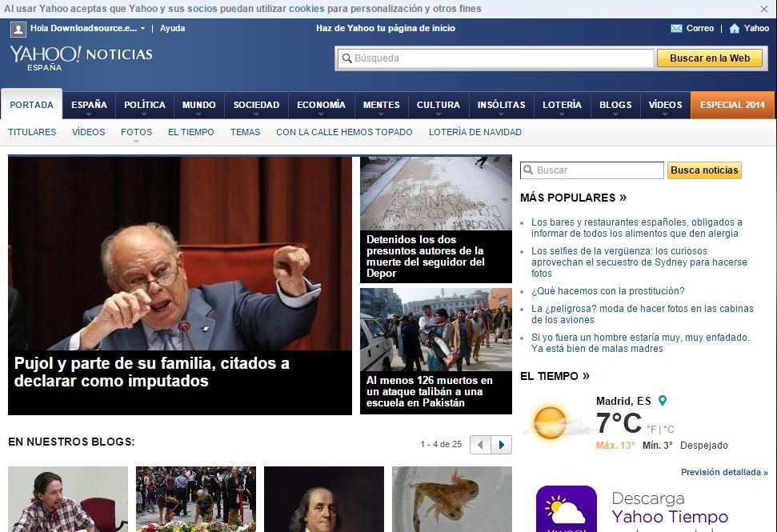Click the user profile avatar icon

tap(18, 30)
